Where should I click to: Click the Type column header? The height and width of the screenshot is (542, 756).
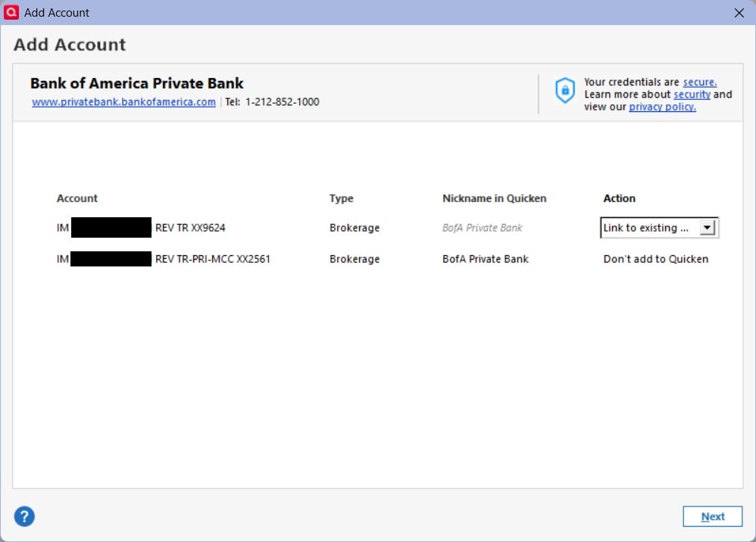tap(342, 198)
